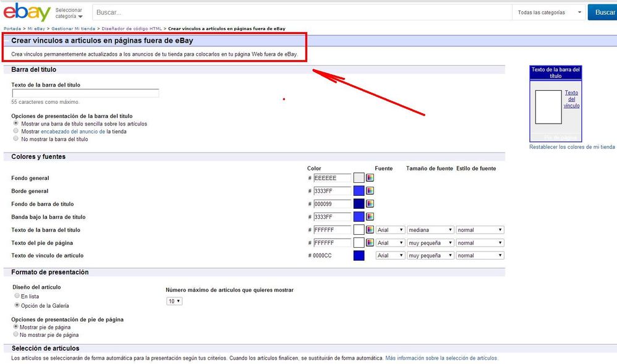Focus Banda bajo la barra hex field
Image resolution: width=617 pixels, height=364 pixels.
coord(332,217)
